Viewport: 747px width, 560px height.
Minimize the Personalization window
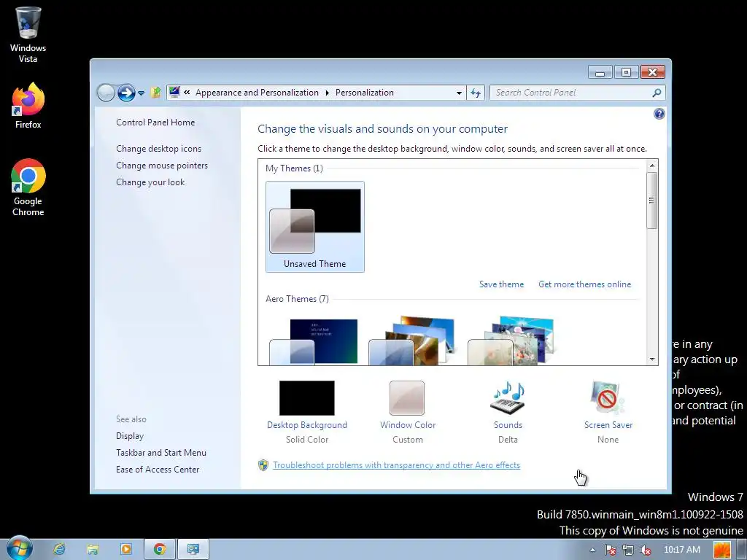(600, 72)
